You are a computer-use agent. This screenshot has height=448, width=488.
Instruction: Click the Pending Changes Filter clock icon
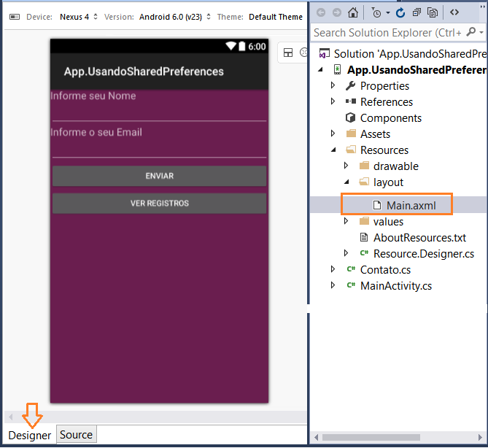pyautogui.click(x=376, y=12)
